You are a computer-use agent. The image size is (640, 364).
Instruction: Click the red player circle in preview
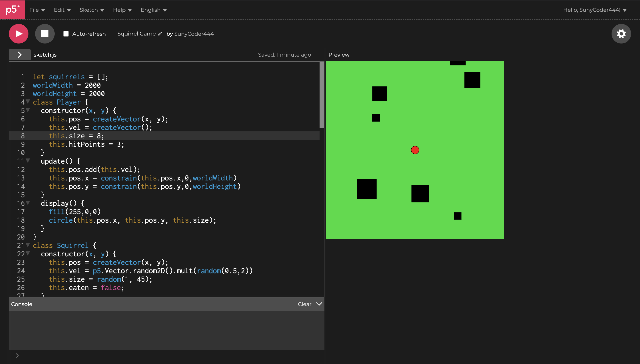pyautogui.click(x=415, y=150)
